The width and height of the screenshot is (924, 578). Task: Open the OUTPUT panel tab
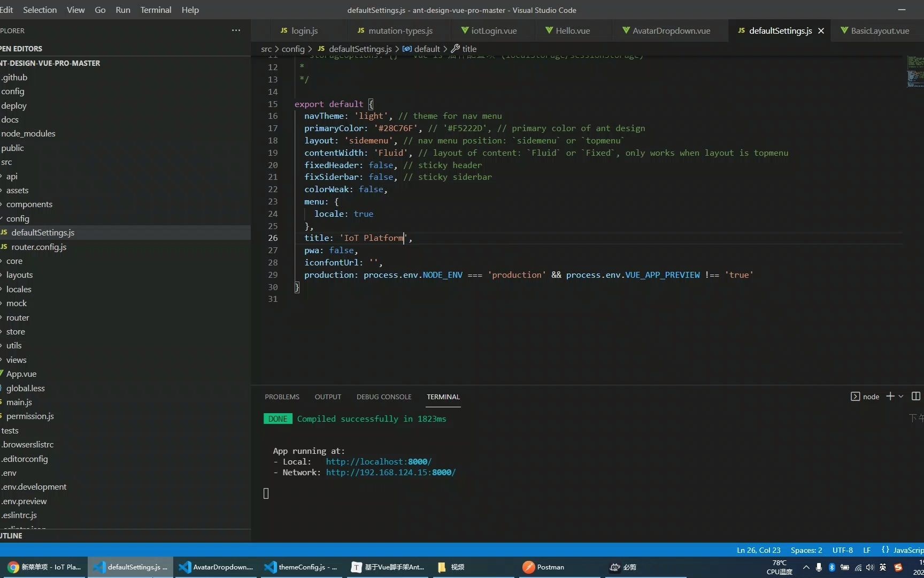click(328, 397)
